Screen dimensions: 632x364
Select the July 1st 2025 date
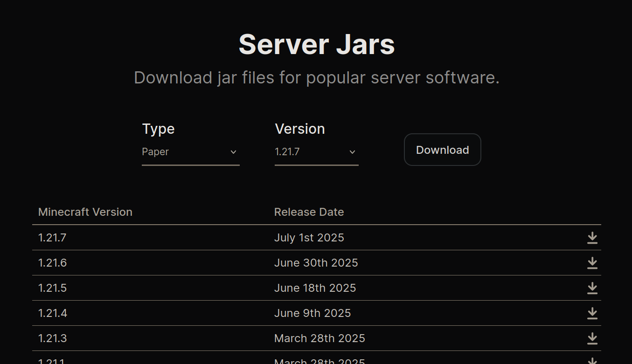coord(309,238)
